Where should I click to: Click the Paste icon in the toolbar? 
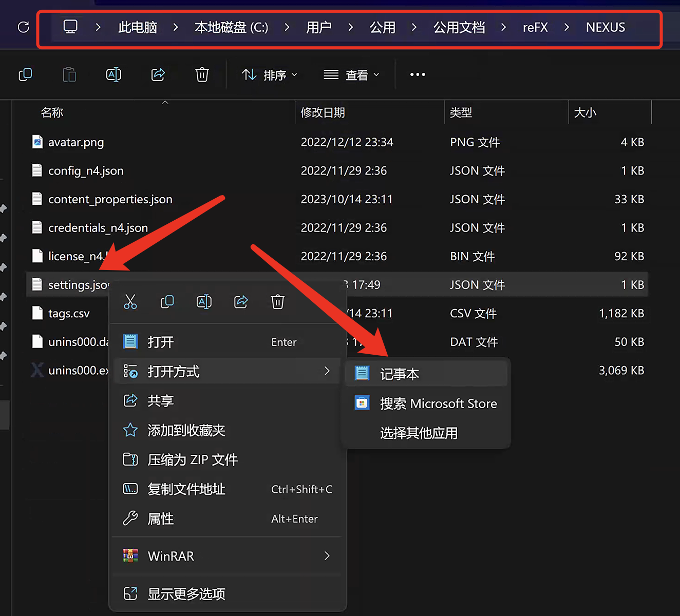pos(69,74)
